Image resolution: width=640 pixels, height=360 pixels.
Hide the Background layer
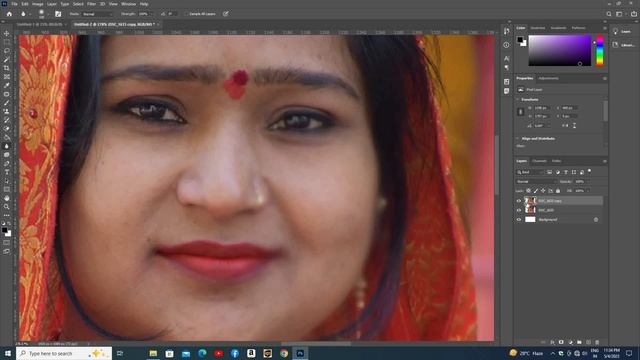pyautogui.click(x=519, y=220)
